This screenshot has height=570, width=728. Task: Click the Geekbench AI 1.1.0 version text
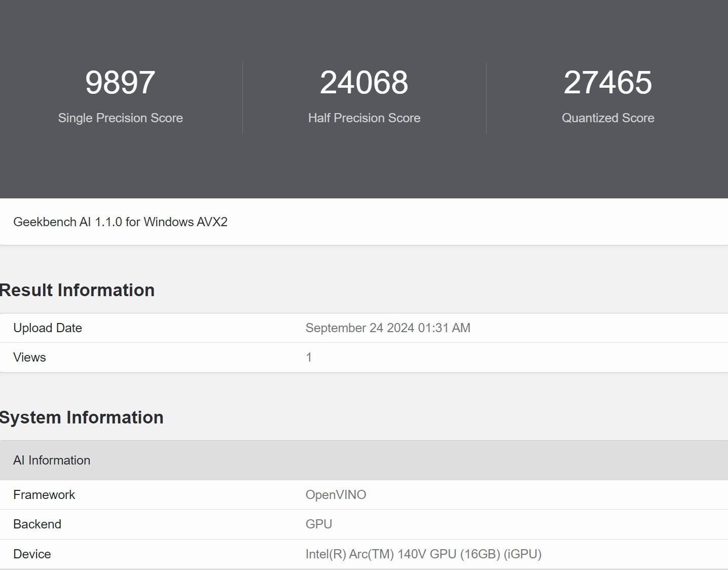tap(120, 222)
